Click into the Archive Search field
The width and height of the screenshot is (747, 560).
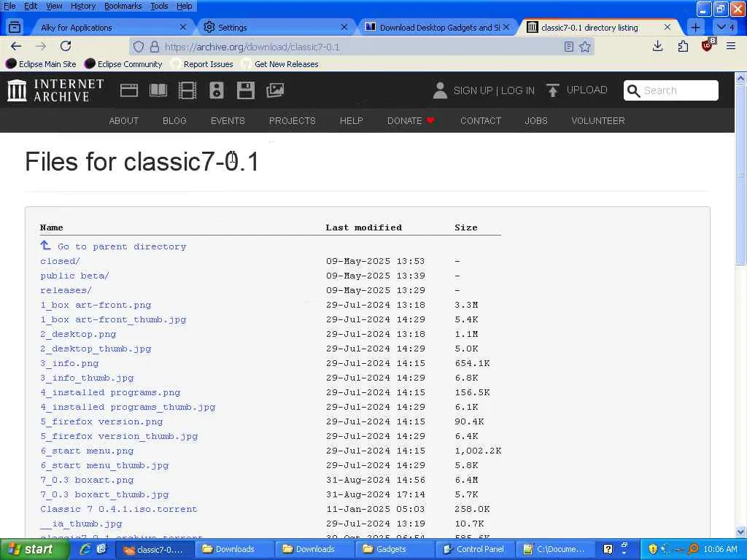click(x=671, y=90)
